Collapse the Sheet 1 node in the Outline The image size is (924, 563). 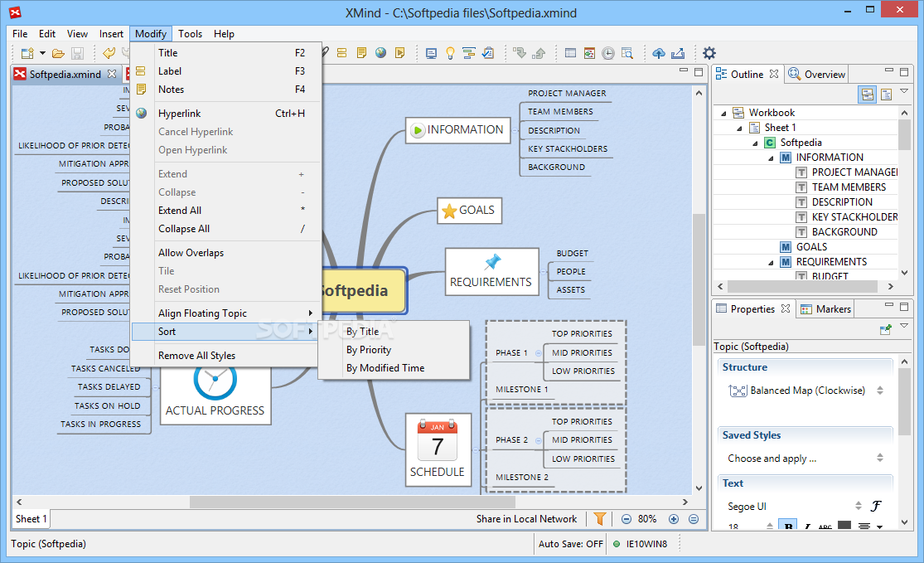[739, 128]
